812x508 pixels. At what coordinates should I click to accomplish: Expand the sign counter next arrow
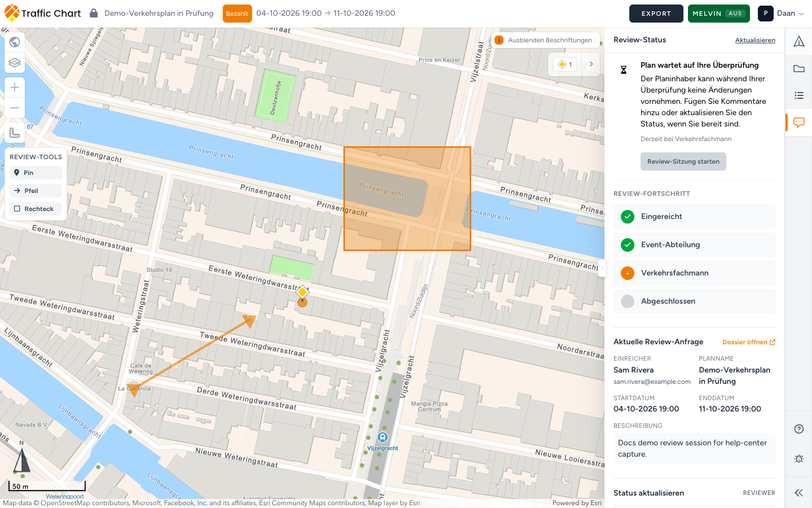click(x=591, y=64)
